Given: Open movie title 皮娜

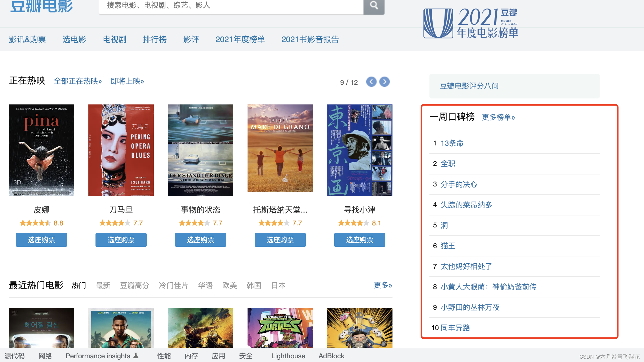Looking at the screenshot, I should tap(41, 210).
